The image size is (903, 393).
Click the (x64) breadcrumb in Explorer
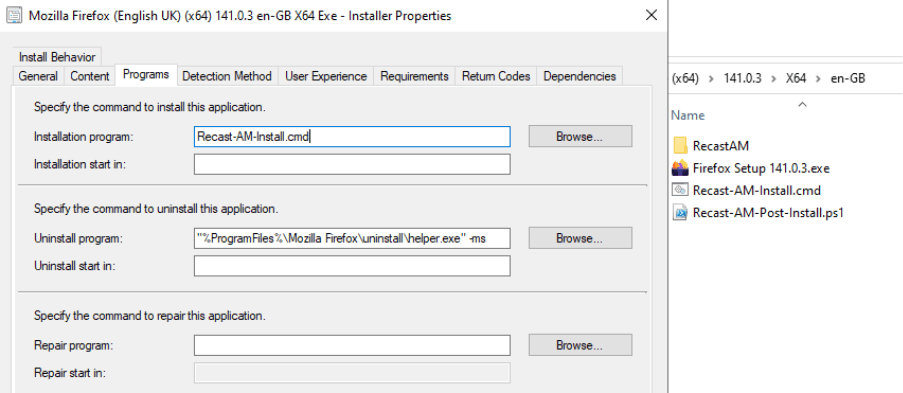685,78
